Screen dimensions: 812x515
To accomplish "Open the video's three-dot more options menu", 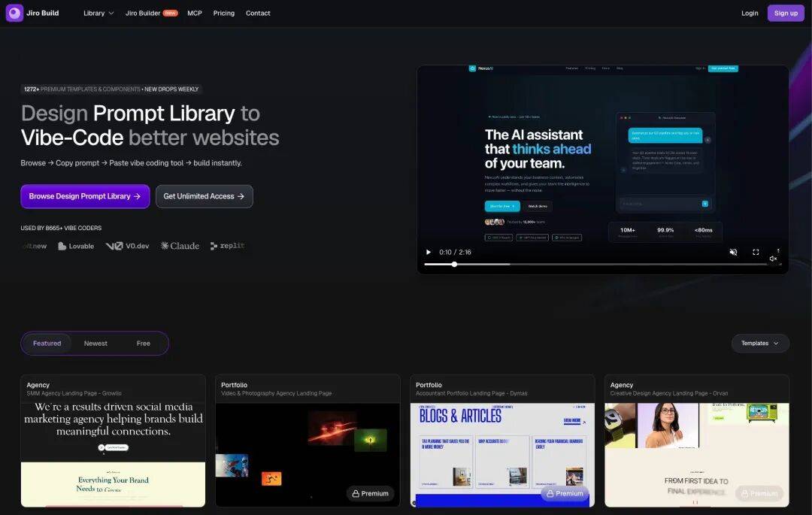I will click(778, 251).
